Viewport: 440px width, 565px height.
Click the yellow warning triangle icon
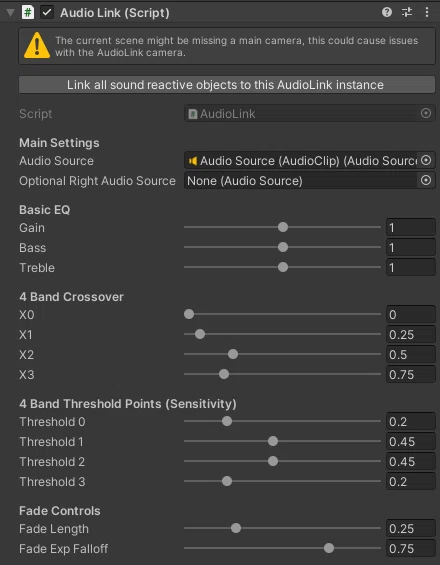click(x=37, y=46)
